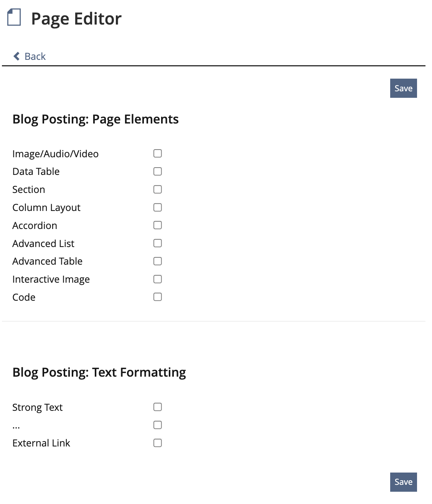This screenshot has height=504, width=432.
Task: Go back using the Back link
Action: [35, 56]
